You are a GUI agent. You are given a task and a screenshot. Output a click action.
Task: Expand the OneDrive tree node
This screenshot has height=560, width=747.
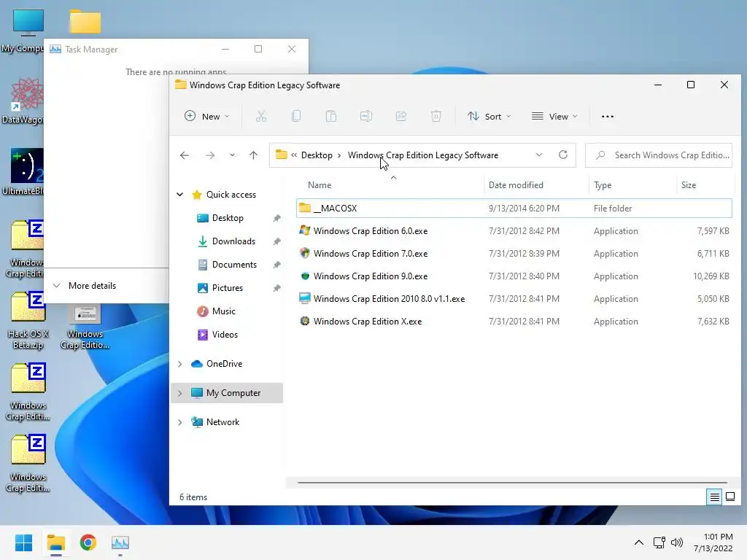(x=180, y=364)
